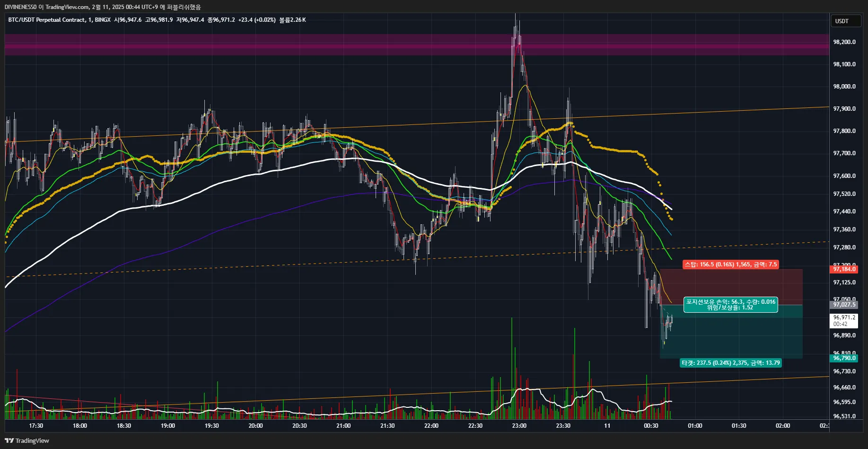Click the 97,280.0 price axis label
This screenshot has width=868, height=449.
tap(844, 247)
